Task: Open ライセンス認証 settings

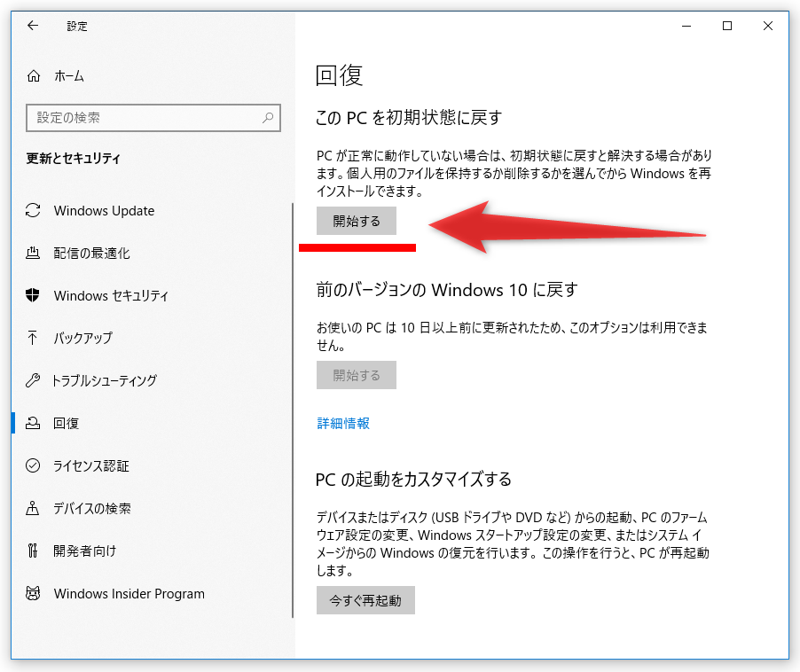Action: click(91, 465)
